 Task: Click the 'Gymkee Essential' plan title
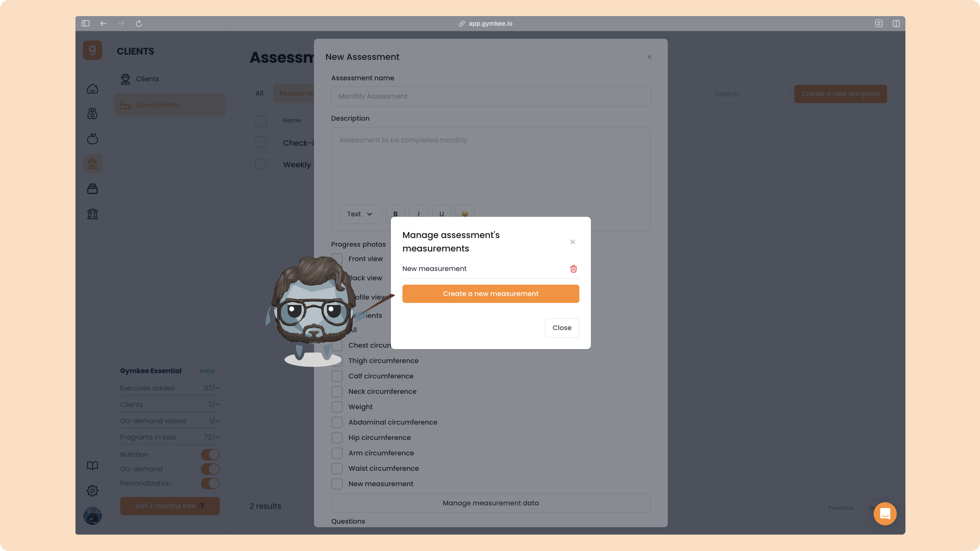(151, 371)
